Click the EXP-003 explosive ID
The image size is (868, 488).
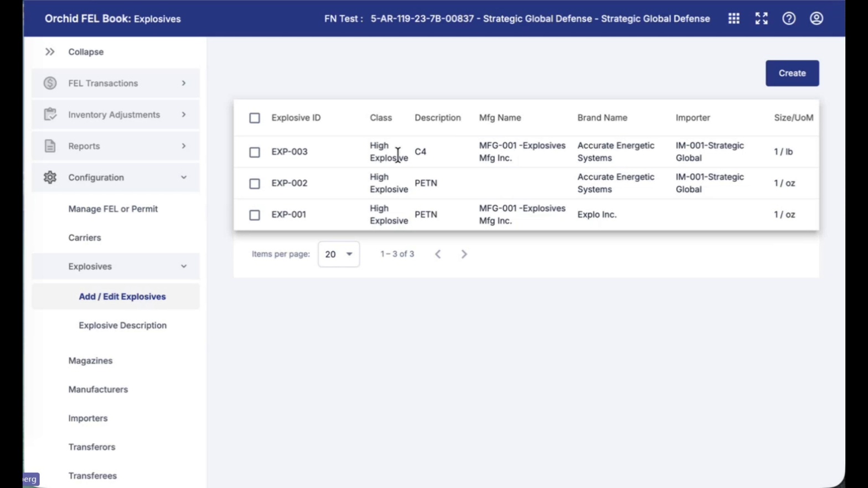pyautogui.click(x=289, y=152)
